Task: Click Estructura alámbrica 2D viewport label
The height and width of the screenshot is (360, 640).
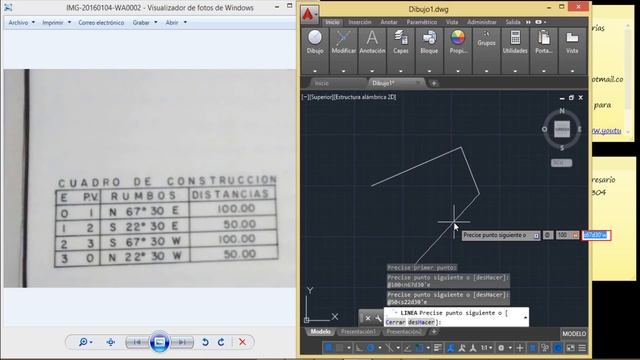Action: (365, 97)
